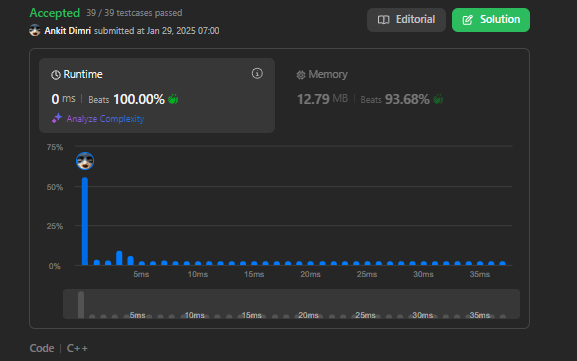Click the blue bar above the 35ms label
577x361 pixels.
tap(480, 263)
